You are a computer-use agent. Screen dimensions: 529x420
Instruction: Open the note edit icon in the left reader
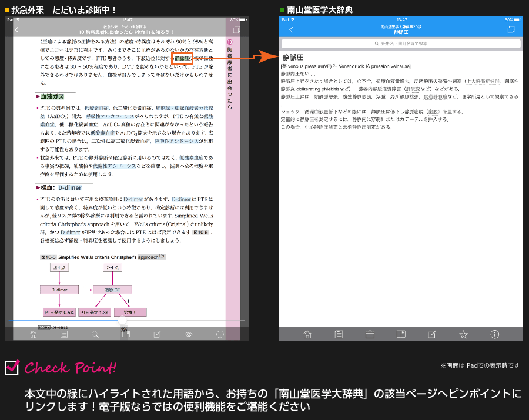click(157, 334)
